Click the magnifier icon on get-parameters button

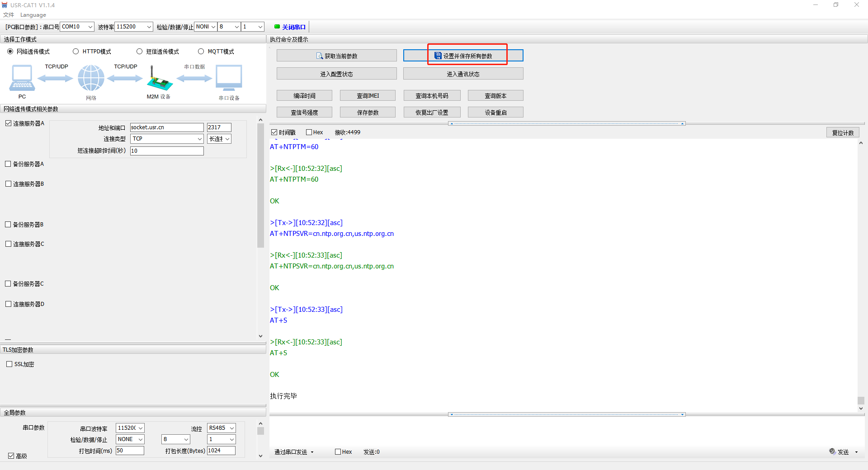pyautogui.click(x=320, y=56)
